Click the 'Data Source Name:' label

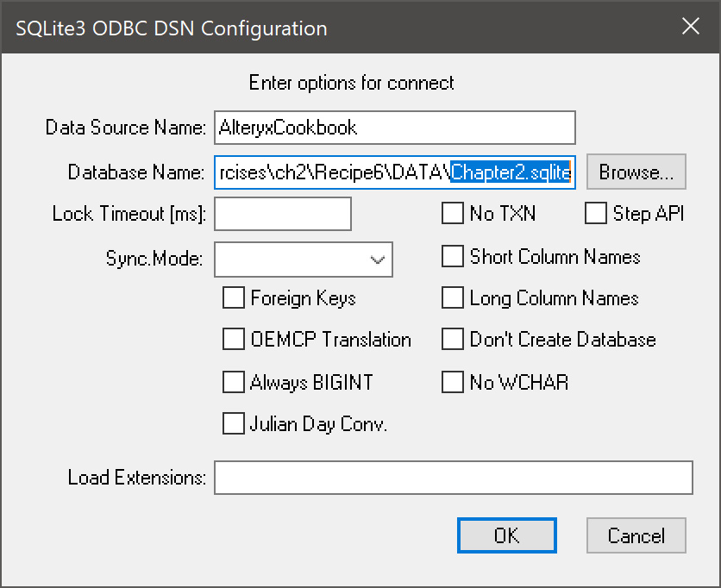click(126, 128)
